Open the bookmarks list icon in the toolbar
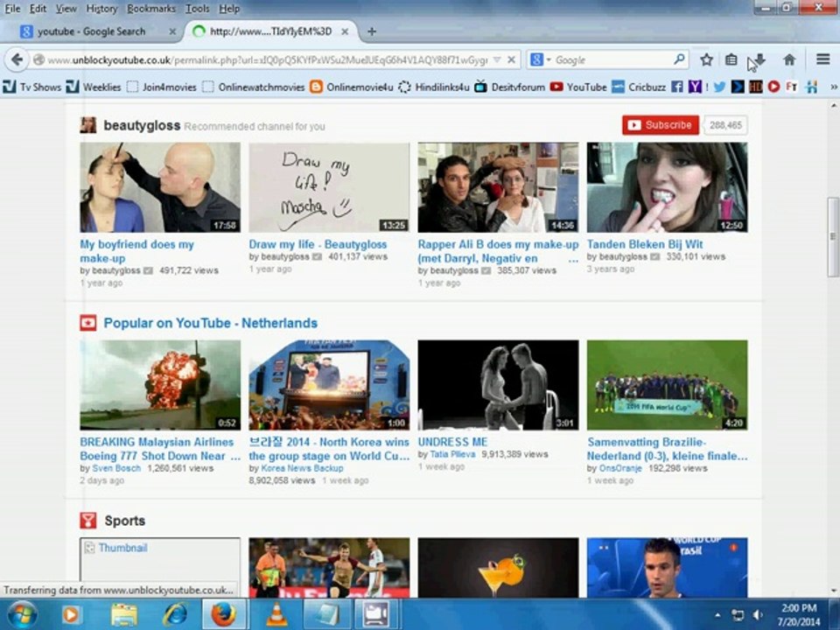840x630 pixels. tap(731, 59)
